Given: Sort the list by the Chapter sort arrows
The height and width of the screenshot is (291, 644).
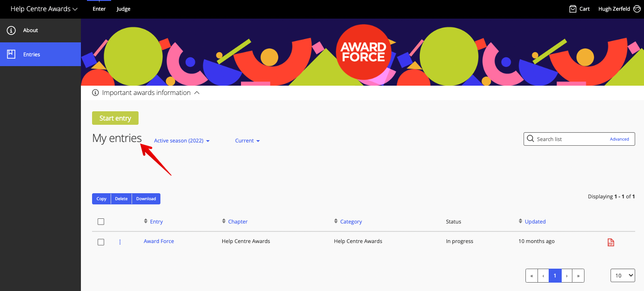Looking at the screenshot, I should pos(224,222).
